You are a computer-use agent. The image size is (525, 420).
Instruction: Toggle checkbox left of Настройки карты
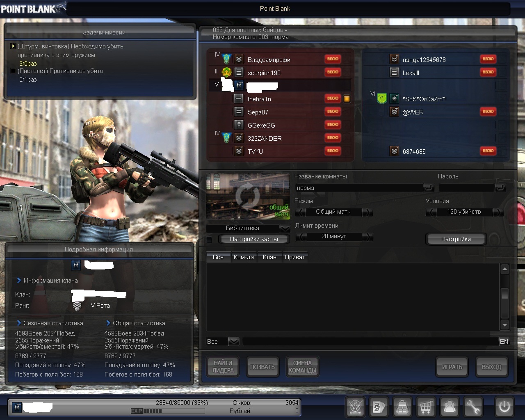coord(209,240)
